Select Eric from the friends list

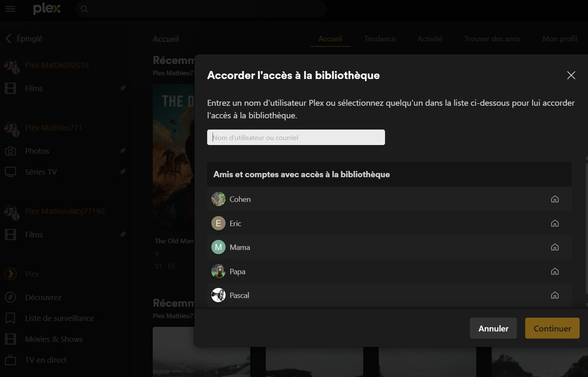[389, 223]
